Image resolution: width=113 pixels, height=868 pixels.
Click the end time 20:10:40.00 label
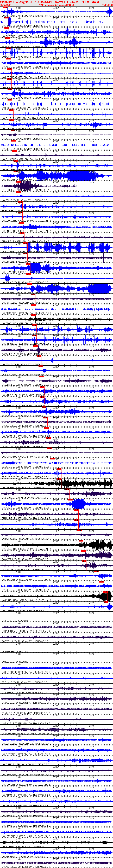[x=107, y=5]
